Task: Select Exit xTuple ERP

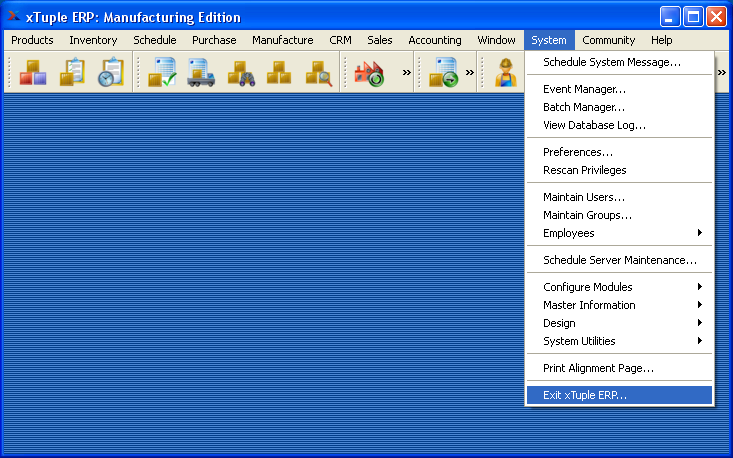Action: click(x=619, y=395)
